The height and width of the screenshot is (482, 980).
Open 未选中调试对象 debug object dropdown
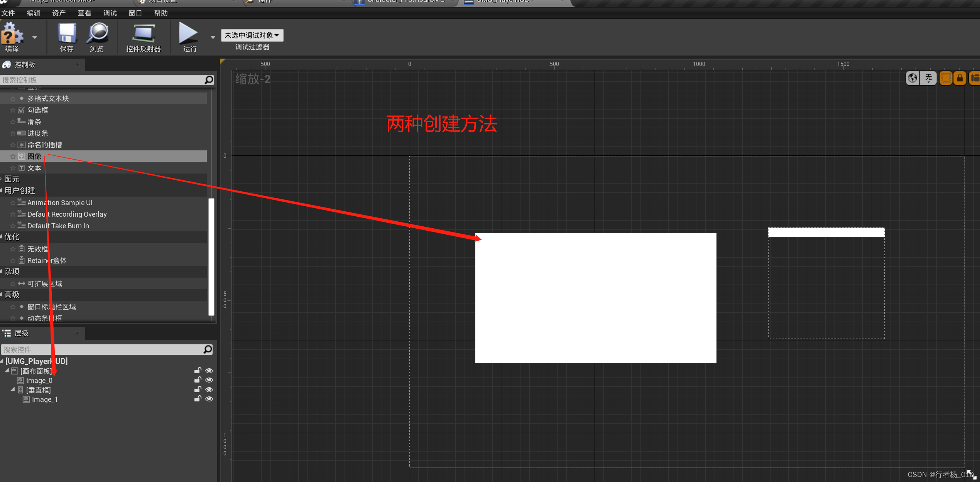click(x=252, y=35)
